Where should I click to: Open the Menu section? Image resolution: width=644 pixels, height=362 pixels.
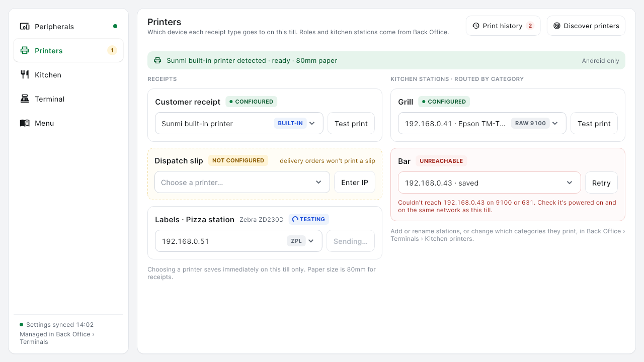[68, 123]
